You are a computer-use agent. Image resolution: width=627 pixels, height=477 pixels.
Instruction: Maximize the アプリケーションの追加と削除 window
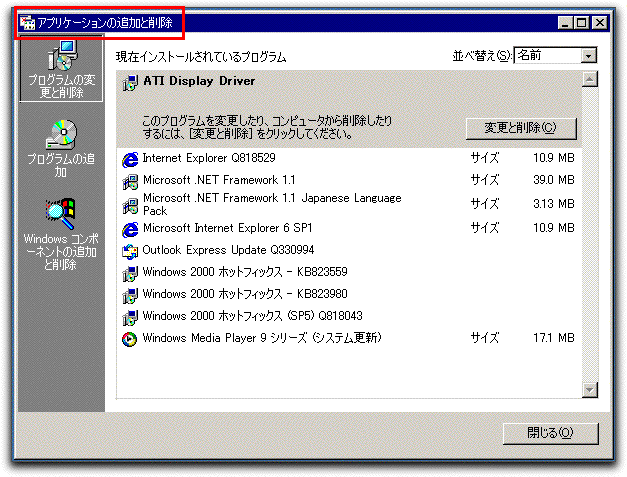[x=582, y=23]
